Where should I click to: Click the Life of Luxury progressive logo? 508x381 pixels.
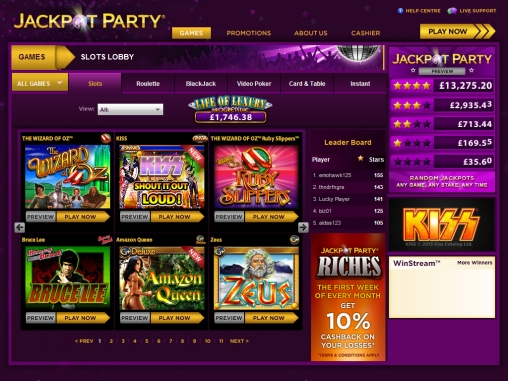tap(230, 104)
